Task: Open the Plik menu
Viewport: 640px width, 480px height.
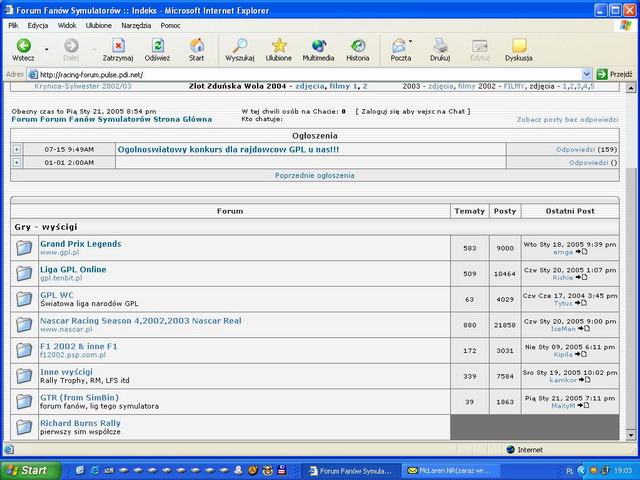Action: click(x=13, y=25)
